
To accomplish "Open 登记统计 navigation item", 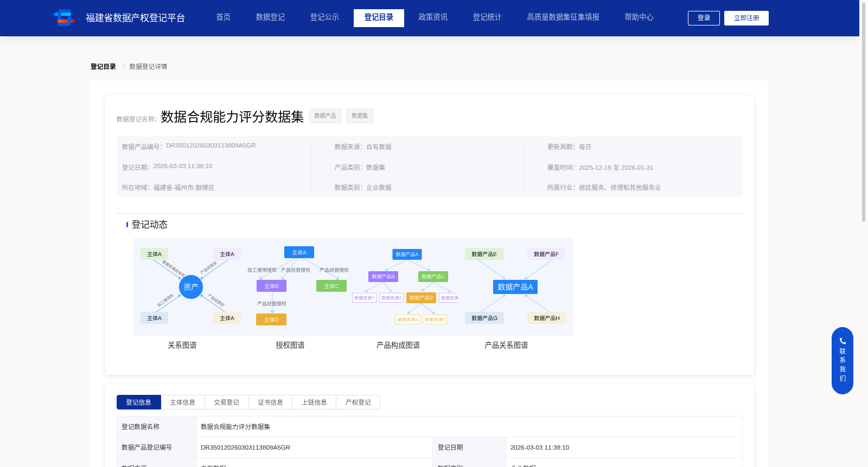I will coord(487,17).
